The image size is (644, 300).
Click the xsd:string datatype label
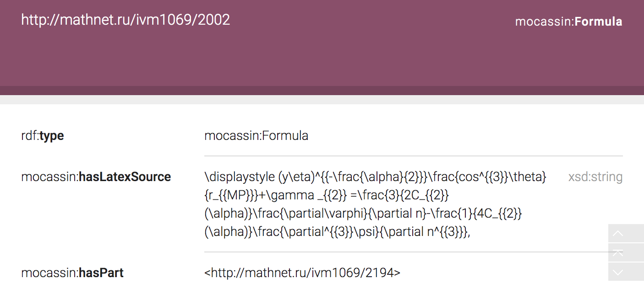[x=595, y=177]
